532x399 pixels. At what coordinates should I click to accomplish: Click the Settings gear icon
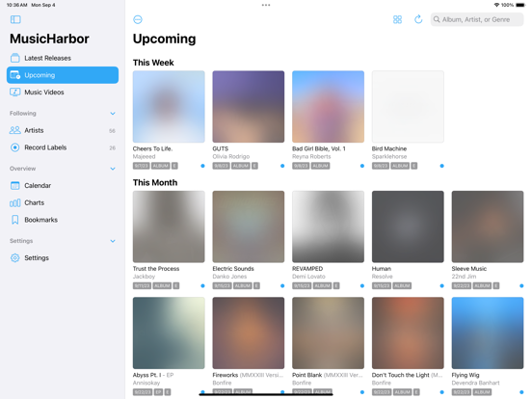(14, 258)
